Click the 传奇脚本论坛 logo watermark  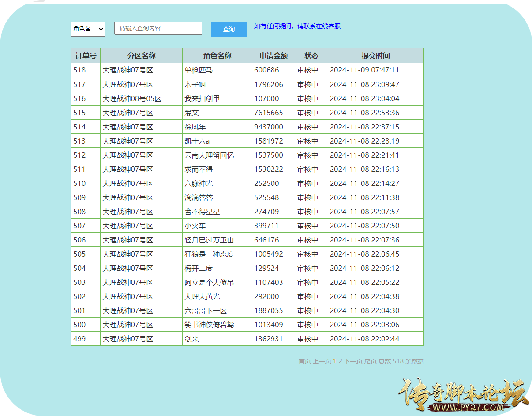(x=463, y=394)
